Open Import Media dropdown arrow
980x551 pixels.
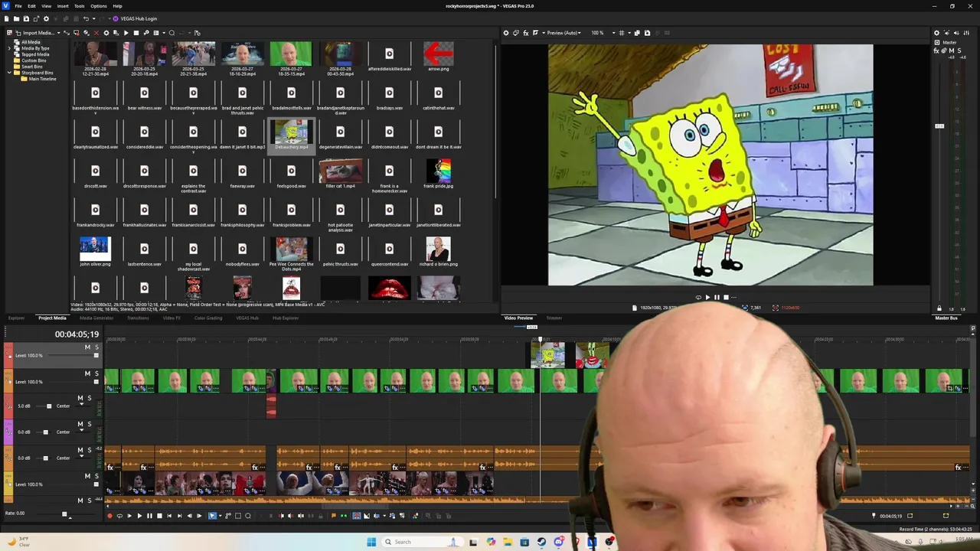tap(59, 33)
